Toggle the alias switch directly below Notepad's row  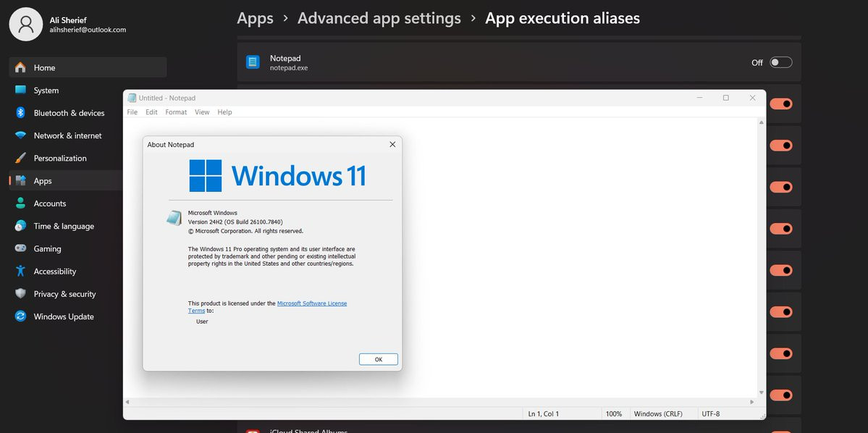(x=781, y=104)
